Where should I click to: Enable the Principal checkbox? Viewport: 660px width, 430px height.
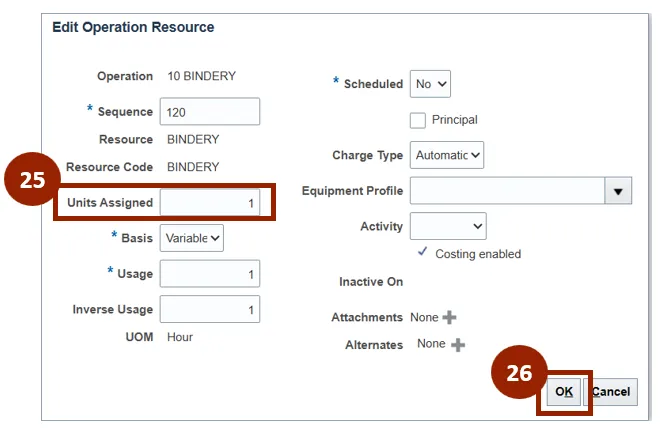[x=419, y=120]
